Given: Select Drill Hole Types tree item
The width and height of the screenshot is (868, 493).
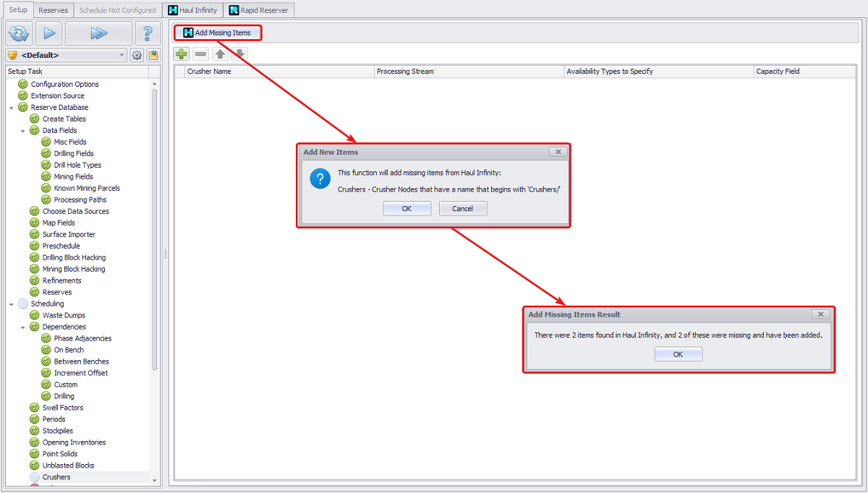Looking at the screenshot, I should (77, 165).
